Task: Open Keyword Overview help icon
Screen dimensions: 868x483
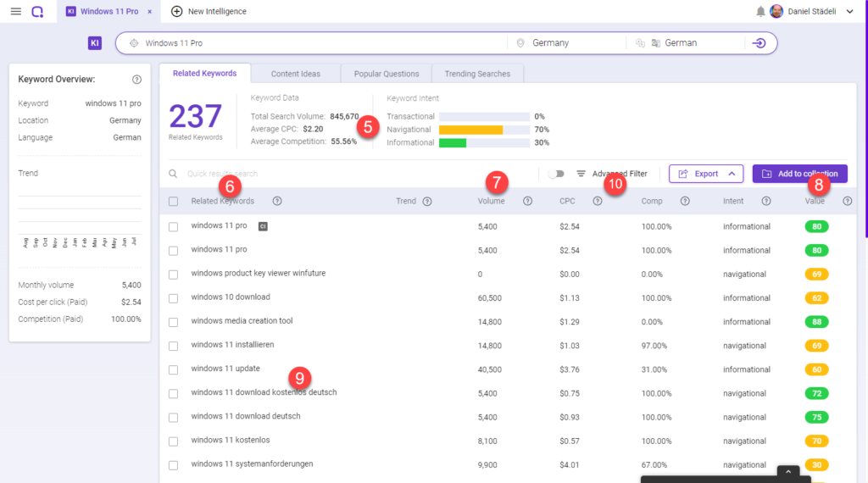Action: (136, 80)
